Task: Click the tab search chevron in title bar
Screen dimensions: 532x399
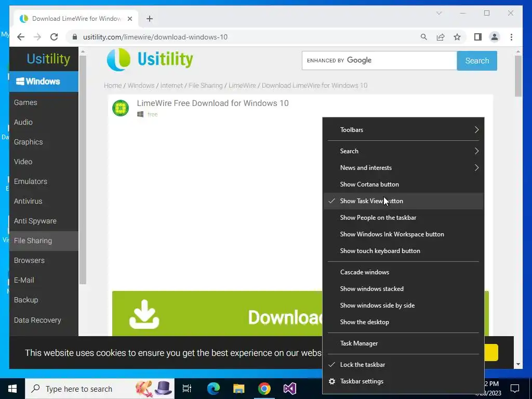Action: [438, 13]
